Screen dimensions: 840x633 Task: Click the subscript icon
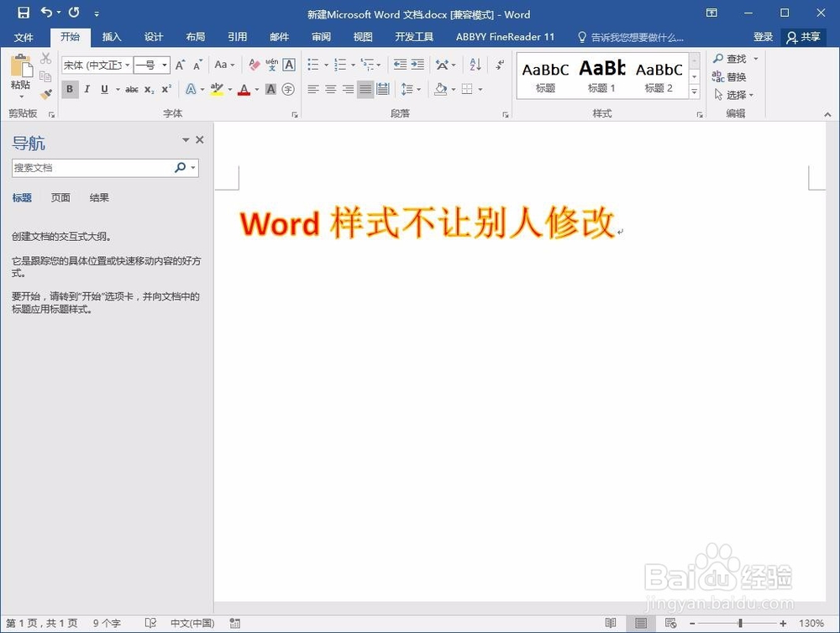click(149, 89)
